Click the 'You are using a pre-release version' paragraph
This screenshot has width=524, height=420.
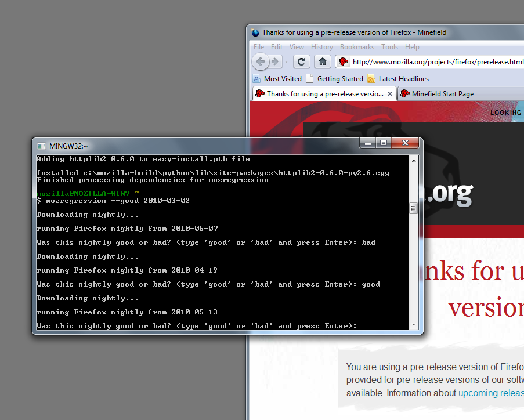tap(435, 380)
